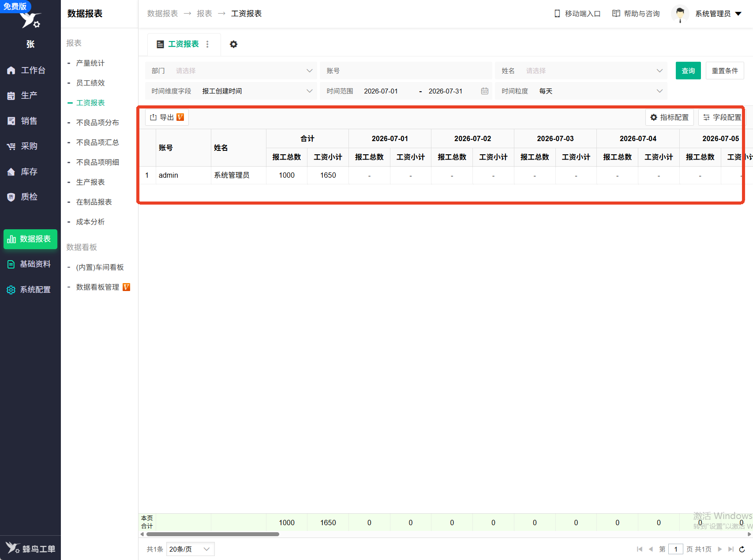Click the page number input box
This screenshot has width=753, height=560.
pyautogui.click(x=676, y=549)
